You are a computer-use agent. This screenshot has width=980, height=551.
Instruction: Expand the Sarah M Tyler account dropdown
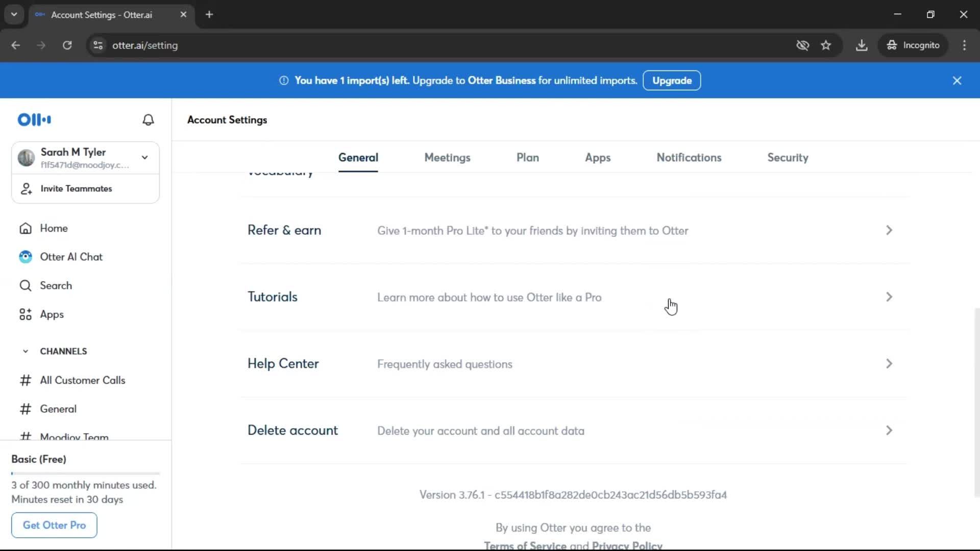(x=145, y=157)
